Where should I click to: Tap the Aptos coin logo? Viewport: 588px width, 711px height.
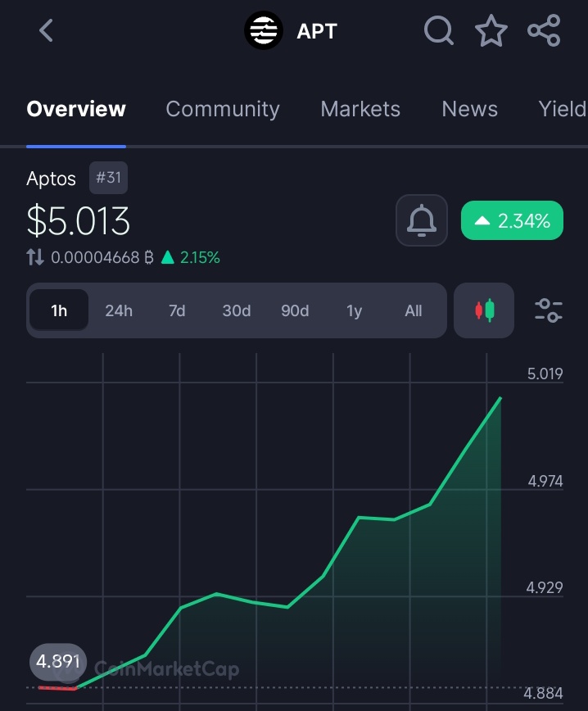pyautogui.click(x=264, y=30)
